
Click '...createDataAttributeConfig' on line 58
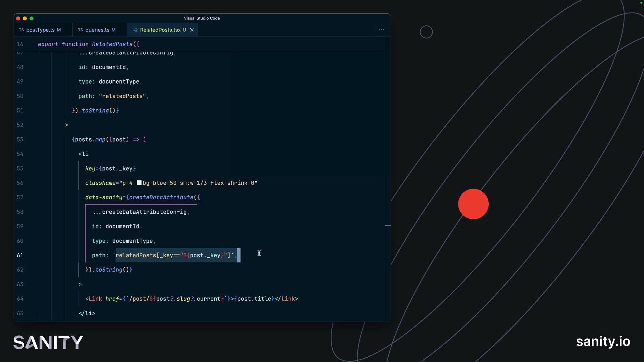click(x=140, y=212)
